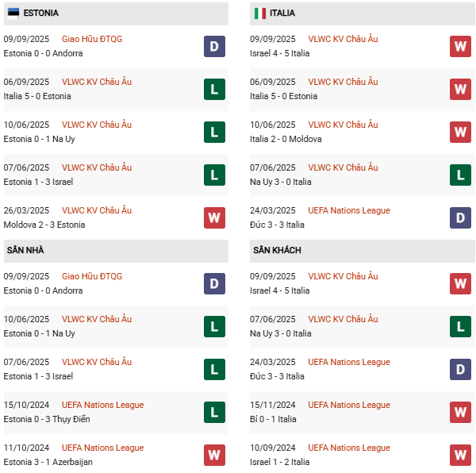Viewport: 476px width, 473px height.
Task: Select the SÂN KHÁCH section header
Action: (x=277, y=251)
